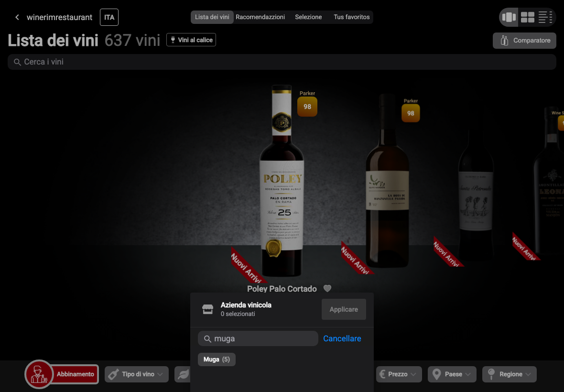Click the search magnifier in Cerca i vini
The width and height of the screenshot is (564, 392).
point(17,62)
